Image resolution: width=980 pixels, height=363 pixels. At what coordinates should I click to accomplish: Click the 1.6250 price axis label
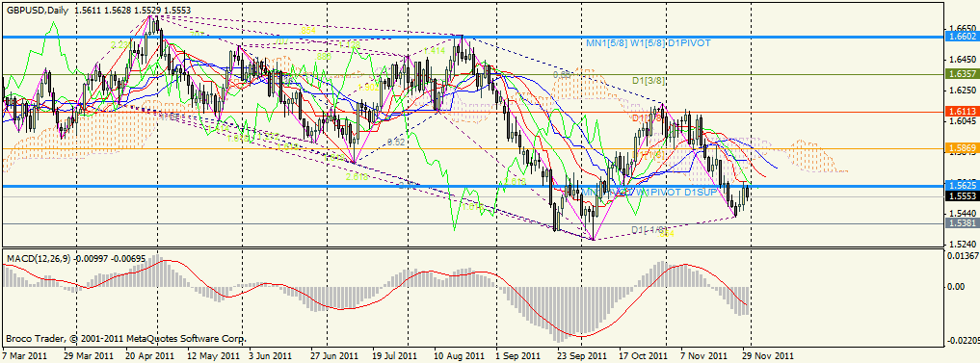coord(963,90)
